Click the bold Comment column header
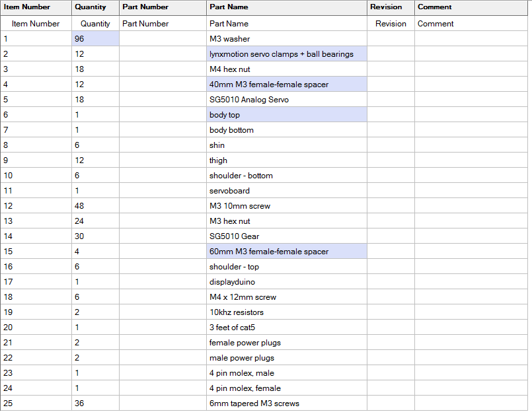The height and width of the screenshot is (420, 532). point(434,7)
